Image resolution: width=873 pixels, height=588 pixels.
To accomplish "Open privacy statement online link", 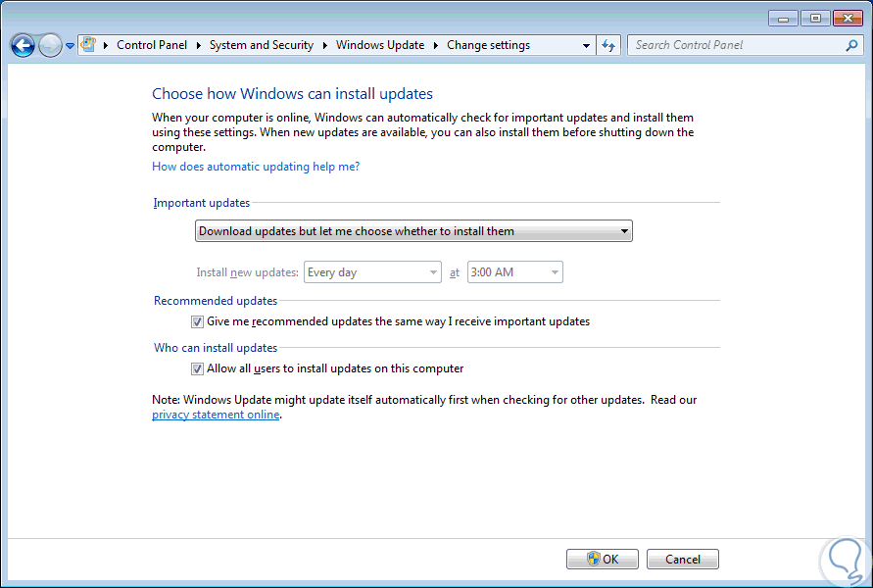I will point(216,415).
